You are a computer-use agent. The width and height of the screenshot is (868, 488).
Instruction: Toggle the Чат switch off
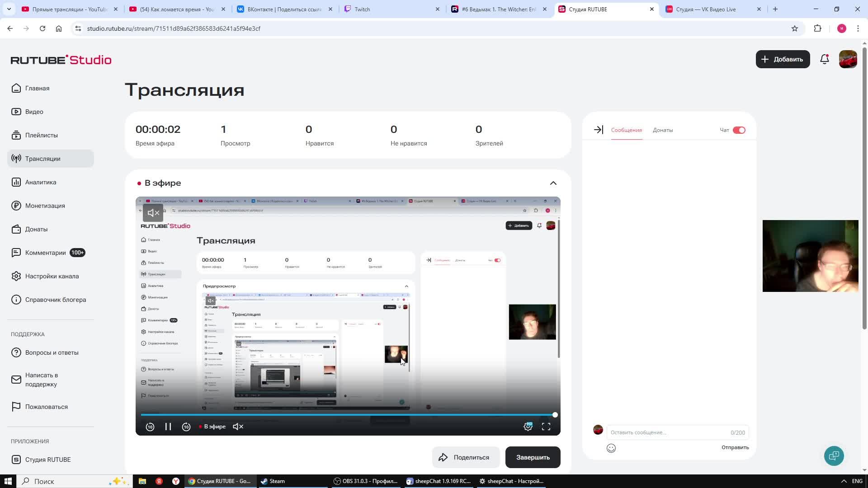[x=739, y=130]
